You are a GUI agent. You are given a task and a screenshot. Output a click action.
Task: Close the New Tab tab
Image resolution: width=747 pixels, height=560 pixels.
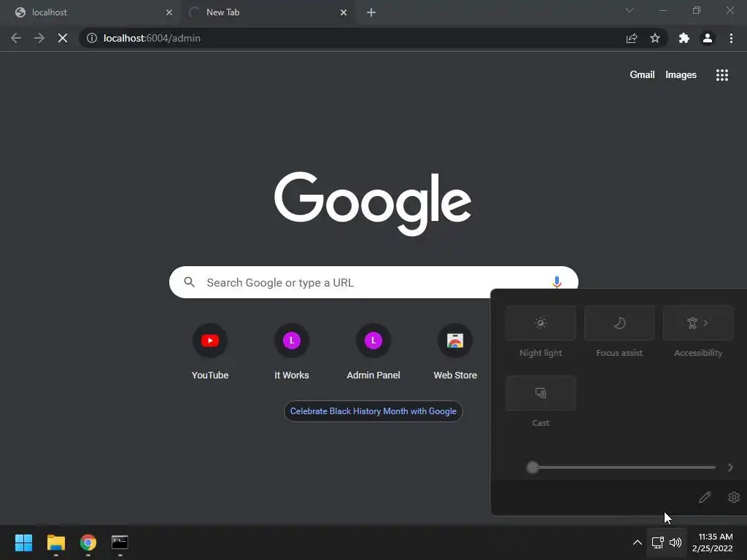pos(344,12)
